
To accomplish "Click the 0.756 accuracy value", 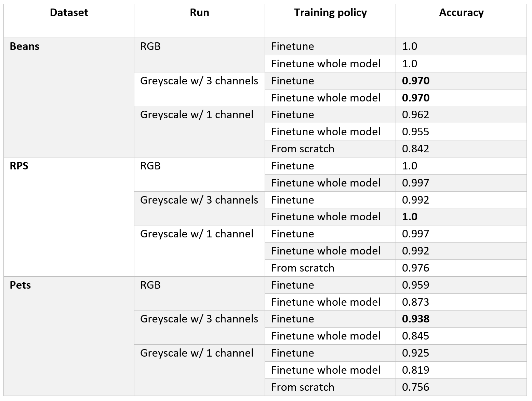I will pos(415,387).
